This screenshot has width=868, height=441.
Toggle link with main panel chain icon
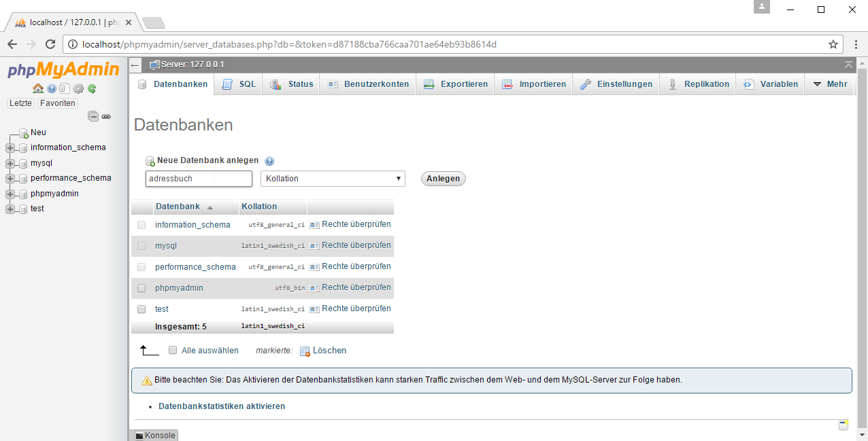[106, 116]
